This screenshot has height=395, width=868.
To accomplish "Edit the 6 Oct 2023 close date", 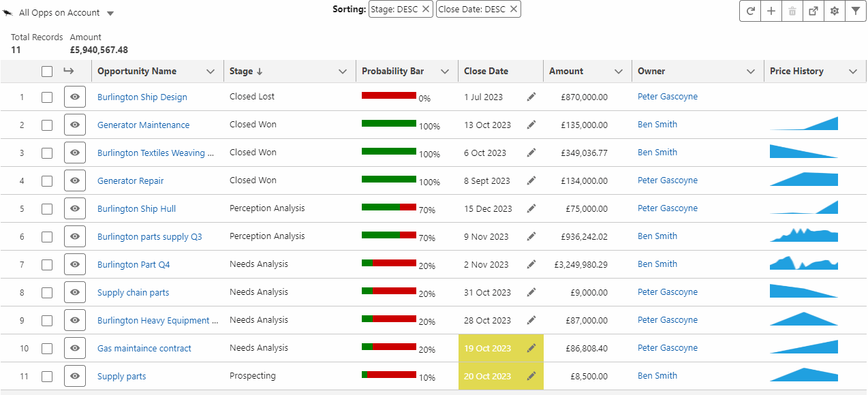I will pos(531,153).
